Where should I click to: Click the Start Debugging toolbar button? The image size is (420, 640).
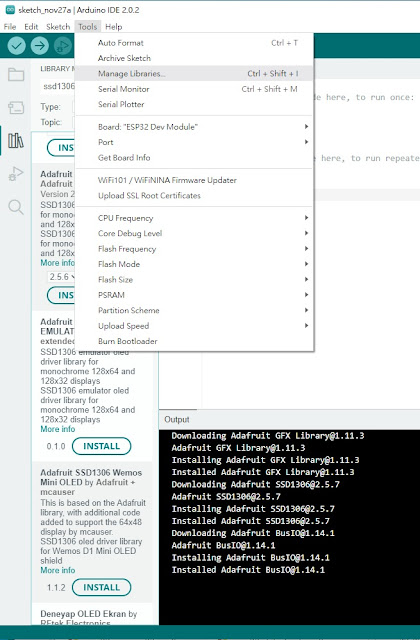(62, 46)
